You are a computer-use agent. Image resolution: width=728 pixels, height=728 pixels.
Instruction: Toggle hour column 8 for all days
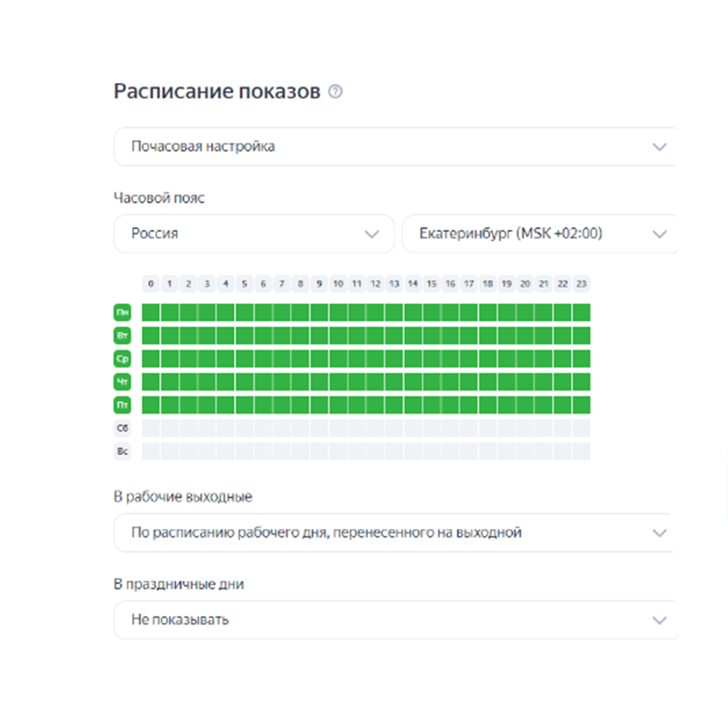[301, 284]
